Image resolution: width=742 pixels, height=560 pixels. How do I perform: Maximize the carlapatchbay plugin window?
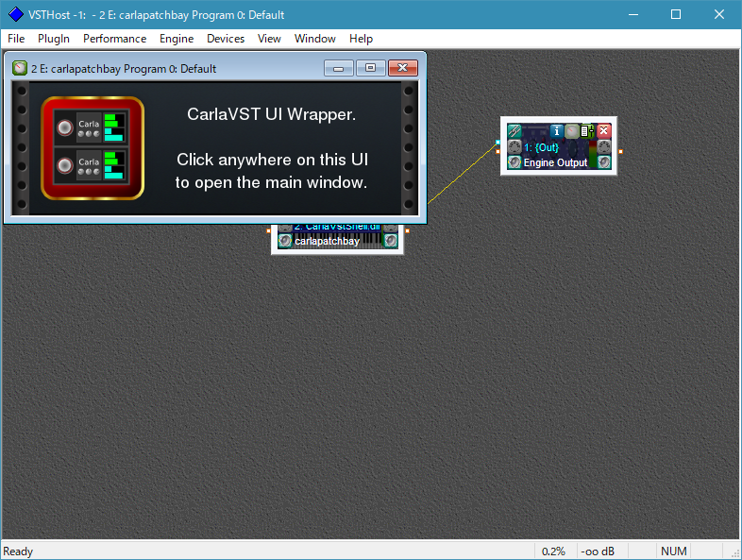[370, 68]
